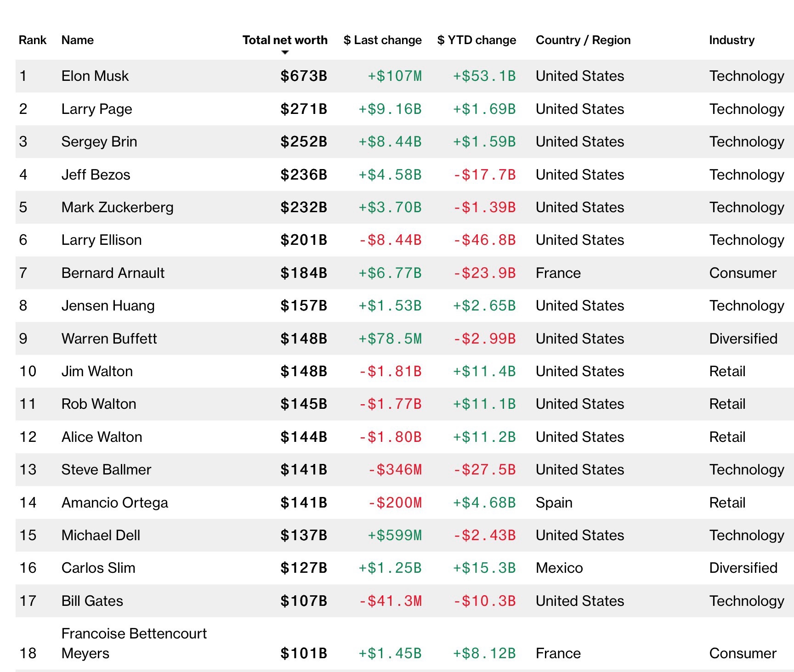Screen dimensions: 794x672
Task: Click Carlos Slim's $127B net worth
Action: 303,568
